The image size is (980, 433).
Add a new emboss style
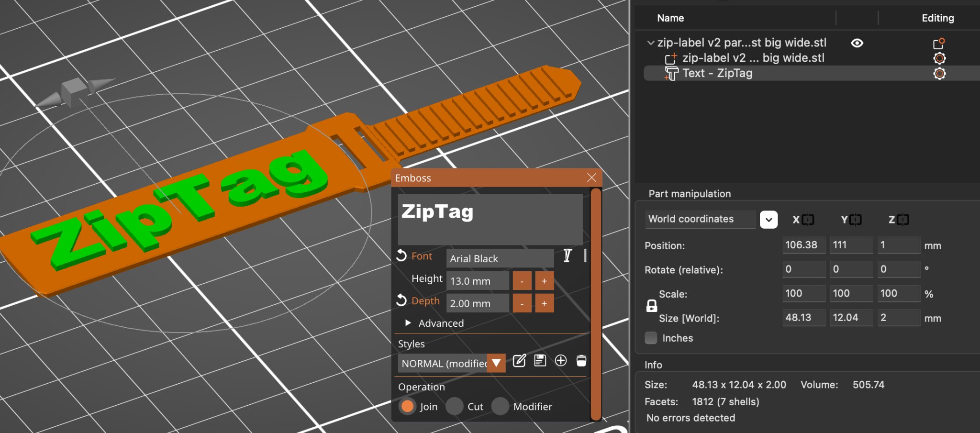(x=561, y=361)
